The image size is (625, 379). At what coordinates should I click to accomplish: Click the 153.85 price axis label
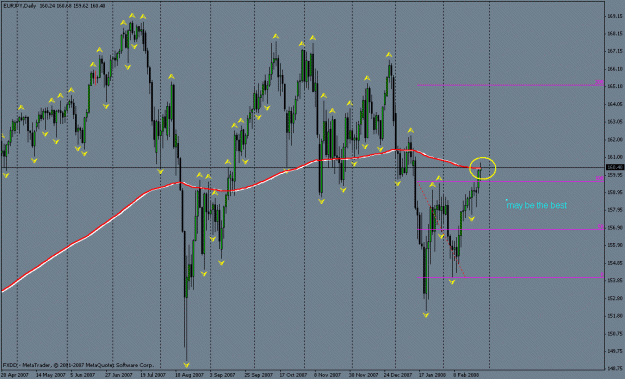615,280
